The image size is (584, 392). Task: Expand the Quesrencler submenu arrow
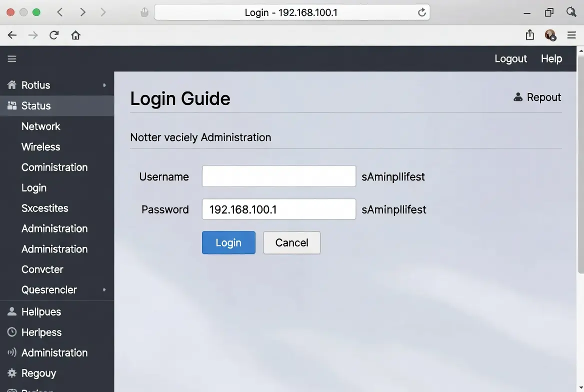click(104, 290)
